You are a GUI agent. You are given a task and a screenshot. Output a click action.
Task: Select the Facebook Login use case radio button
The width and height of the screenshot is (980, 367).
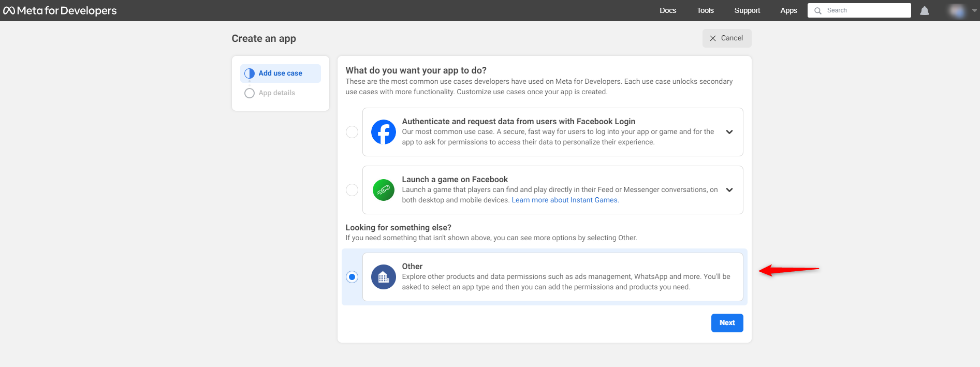point(352,132)
